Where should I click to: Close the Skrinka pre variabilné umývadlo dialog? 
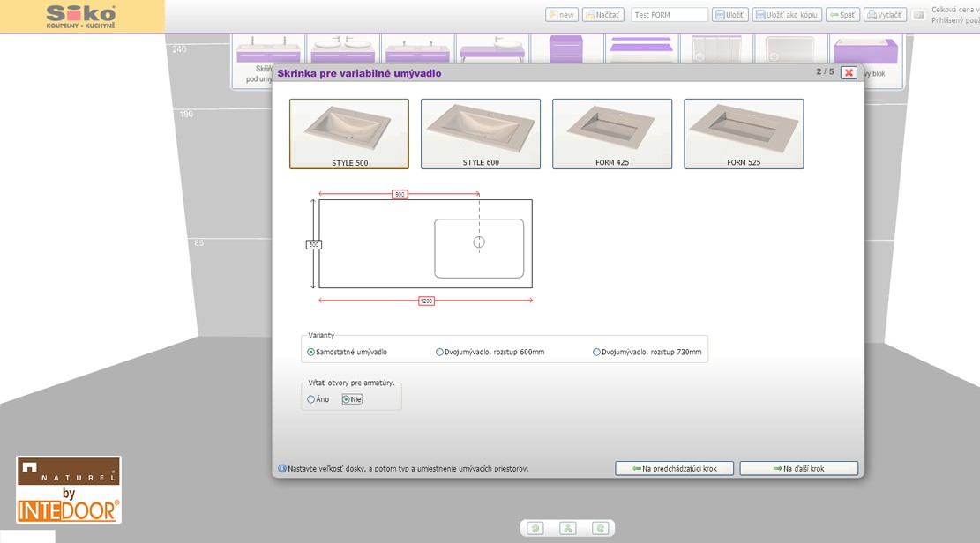pyautogui.click(x=849, y=72)
